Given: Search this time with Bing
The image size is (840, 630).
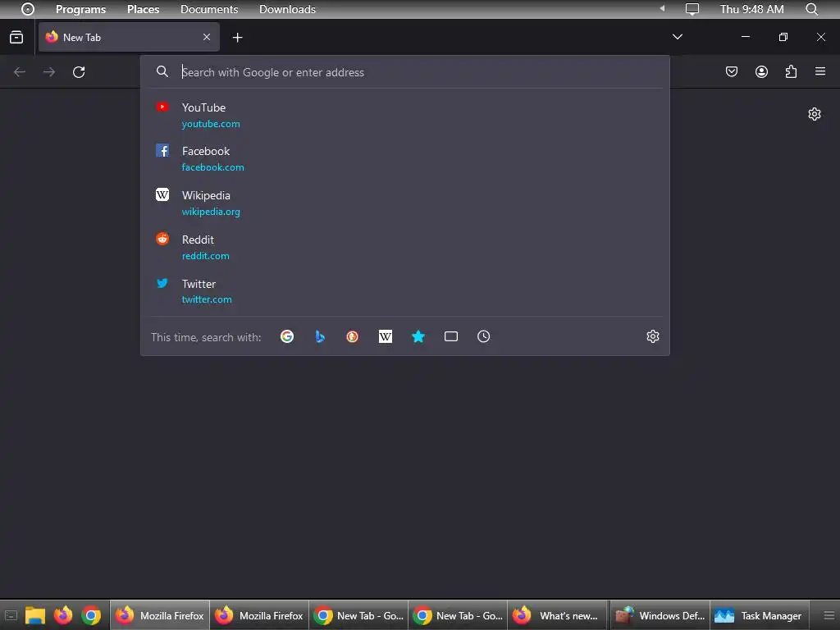Looking at the screenshot, I should point(320,336).
